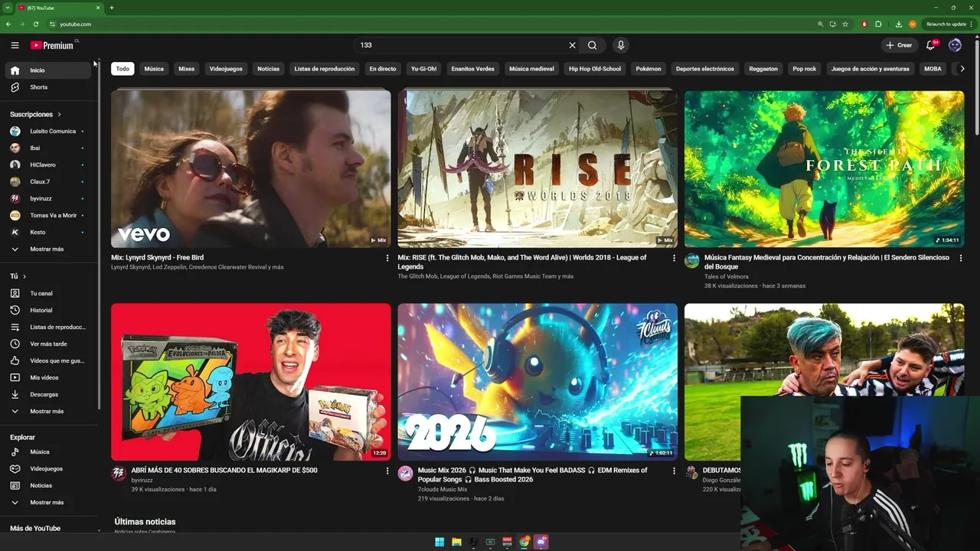Open the hamburger guide menu
Viewport: 980px width, 551px height.
[x=15, y=45]
